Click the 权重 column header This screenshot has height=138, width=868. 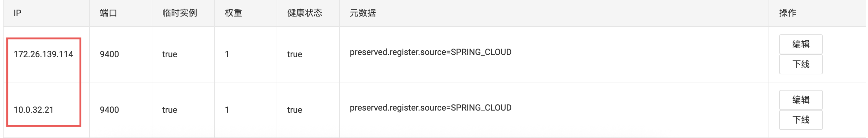[233, 13]
